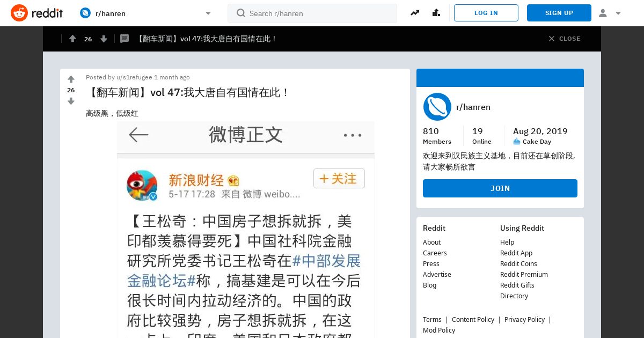644x338 pixels.
Task: Click the post title 翻车新闻 vol 47
Action: point(188,92)
